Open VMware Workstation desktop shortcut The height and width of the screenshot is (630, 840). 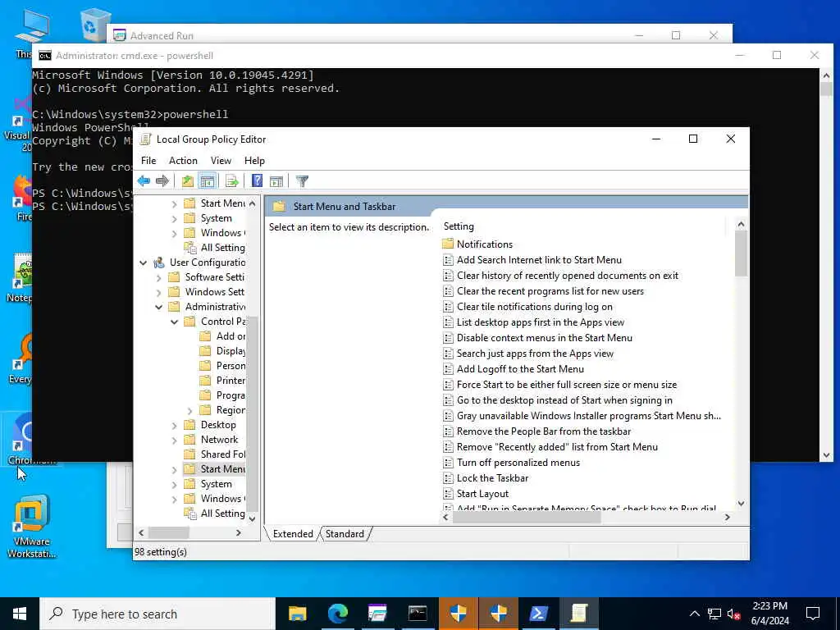31,526
